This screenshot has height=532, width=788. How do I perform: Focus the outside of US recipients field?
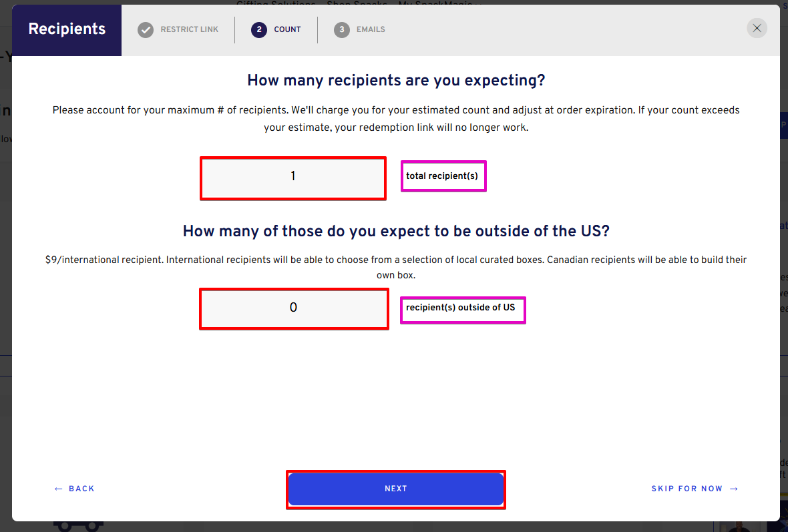(294, 309)
